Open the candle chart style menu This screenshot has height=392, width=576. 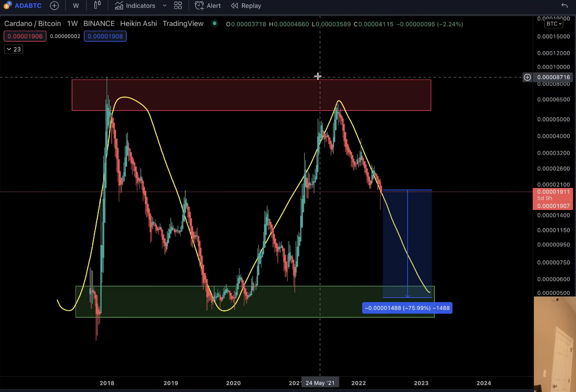click(97, 6)
